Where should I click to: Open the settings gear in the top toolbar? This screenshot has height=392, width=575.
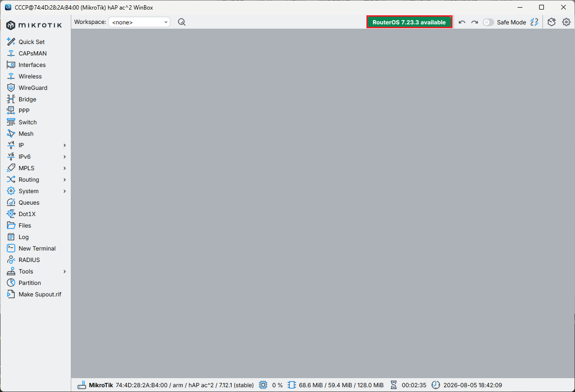pyautogui.click(x=566, y=22)
